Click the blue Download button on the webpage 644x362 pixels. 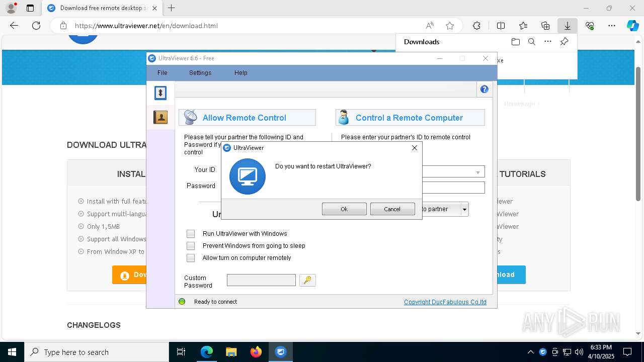[x=511, y=275]
